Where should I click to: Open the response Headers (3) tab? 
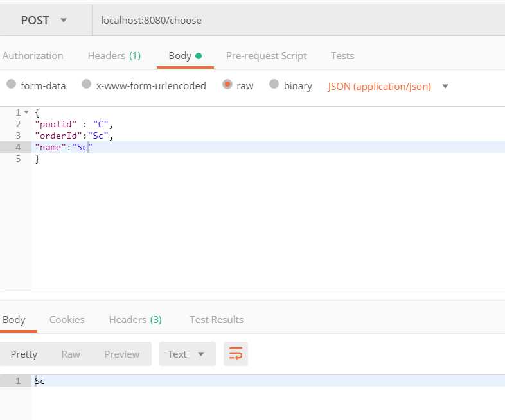click(x=136, y=320)
